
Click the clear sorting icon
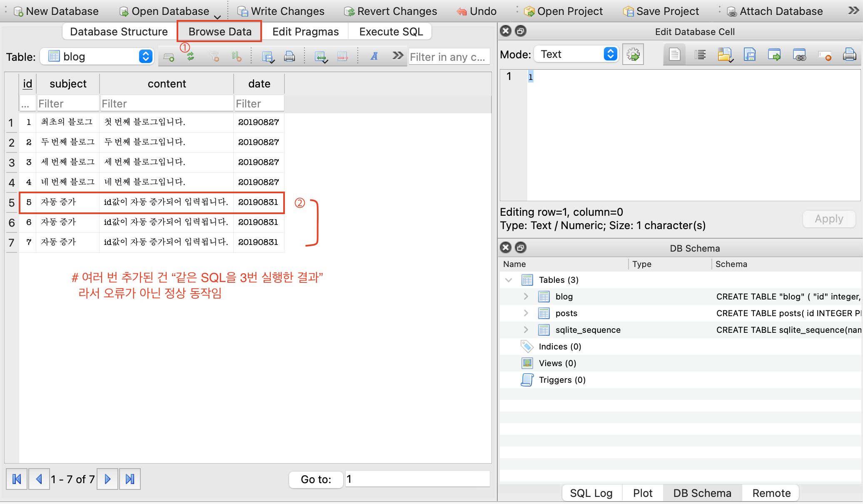coord(236,57)
